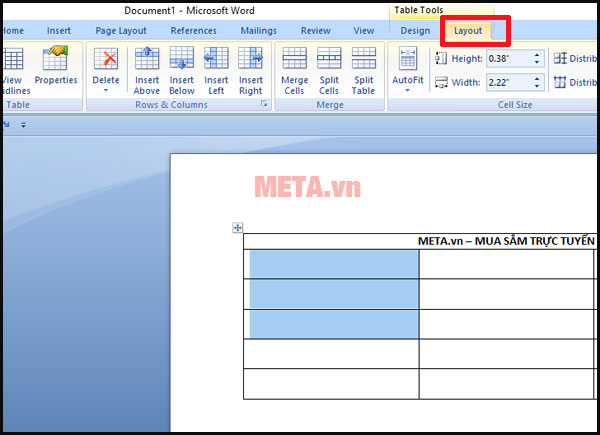
Task: Open table Properties
Action: tap(56, 68)
